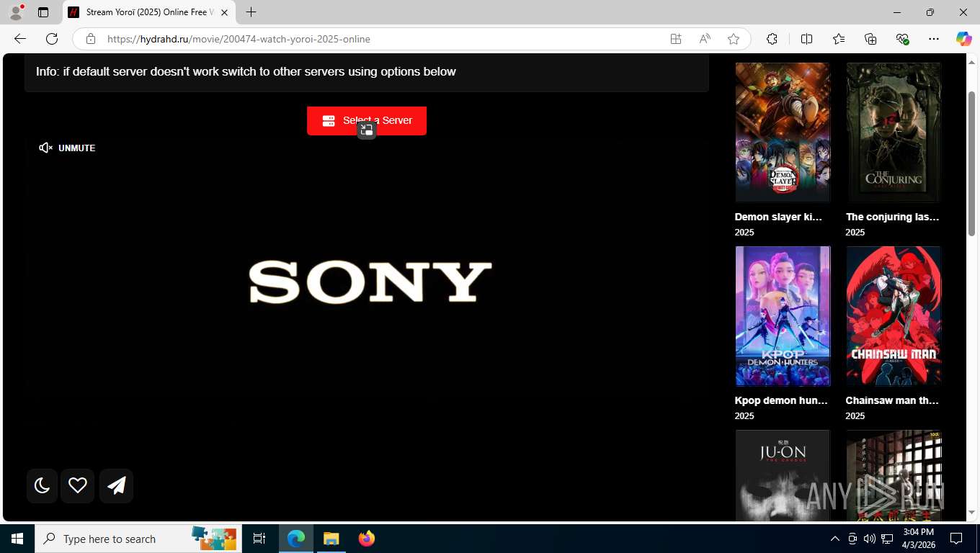Click picture-in-picture icon over the player
This screenshot has width=980, height=553.
coord(367,130)
